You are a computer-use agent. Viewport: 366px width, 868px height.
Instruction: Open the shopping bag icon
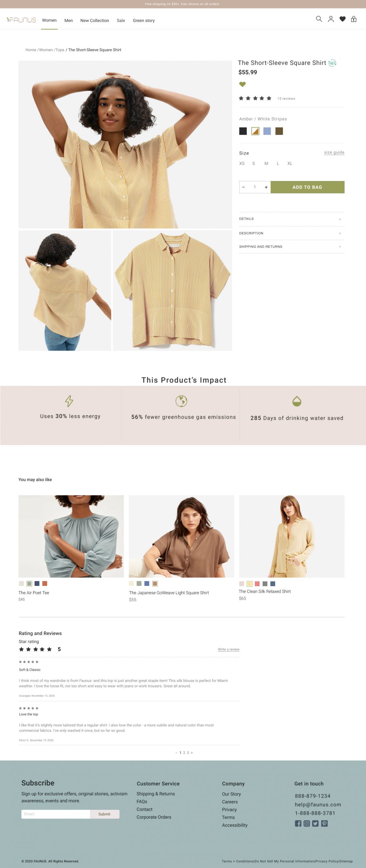pos(354,19)
